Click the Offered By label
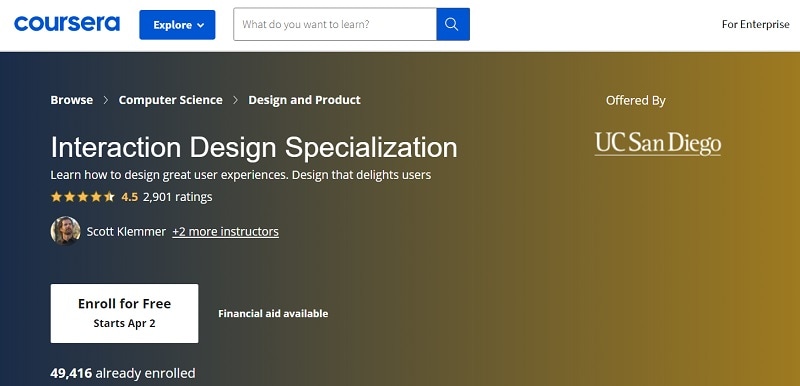This screenshot has height=386, width=800. pos(636,100)
